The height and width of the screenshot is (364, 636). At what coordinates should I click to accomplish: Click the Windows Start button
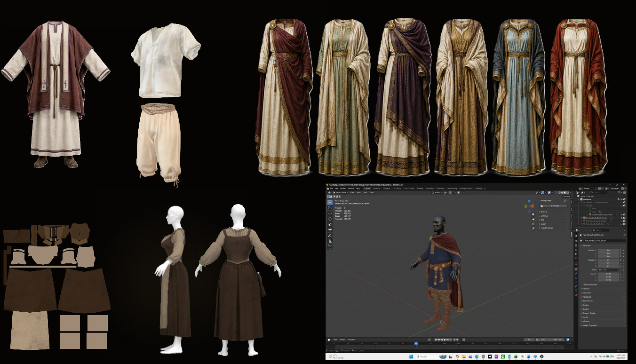click(411, 356)
